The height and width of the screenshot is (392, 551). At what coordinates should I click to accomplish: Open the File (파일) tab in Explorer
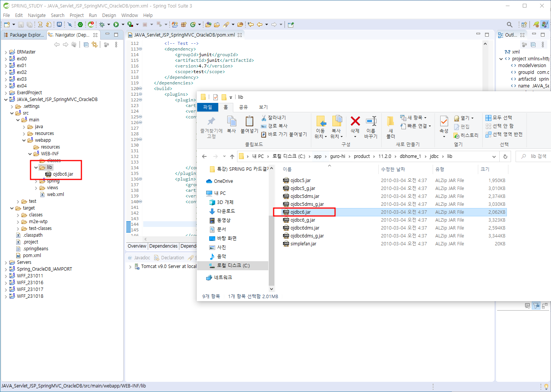[208, 107]
